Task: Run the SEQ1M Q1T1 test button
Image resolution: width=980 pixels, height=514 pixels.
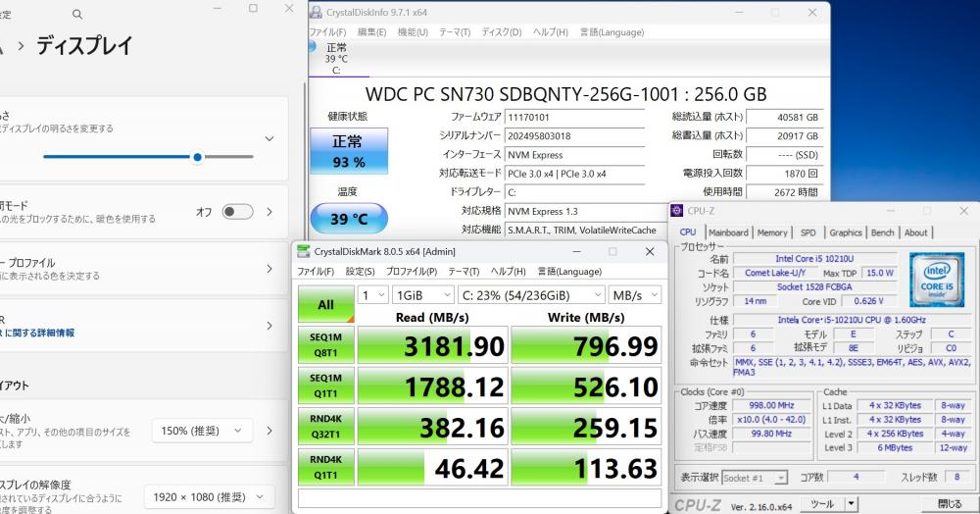Action: [x=326, y=385]
